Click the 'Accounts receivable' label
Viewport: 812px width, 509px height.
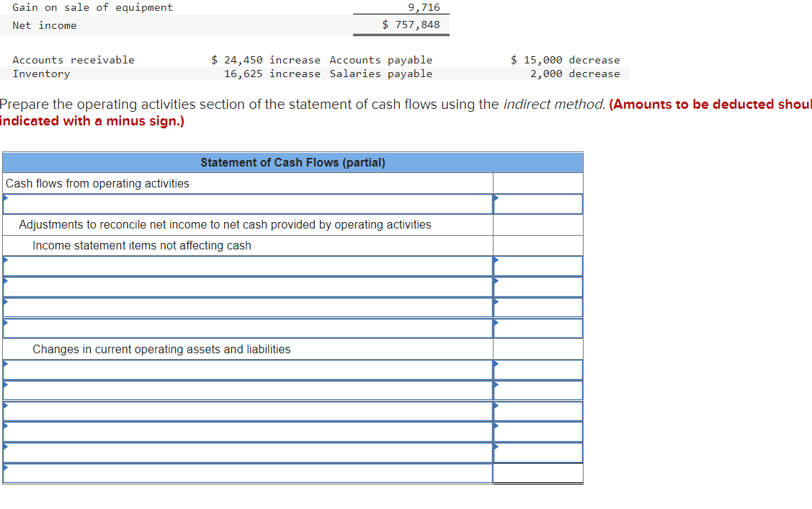click(73, 60)
